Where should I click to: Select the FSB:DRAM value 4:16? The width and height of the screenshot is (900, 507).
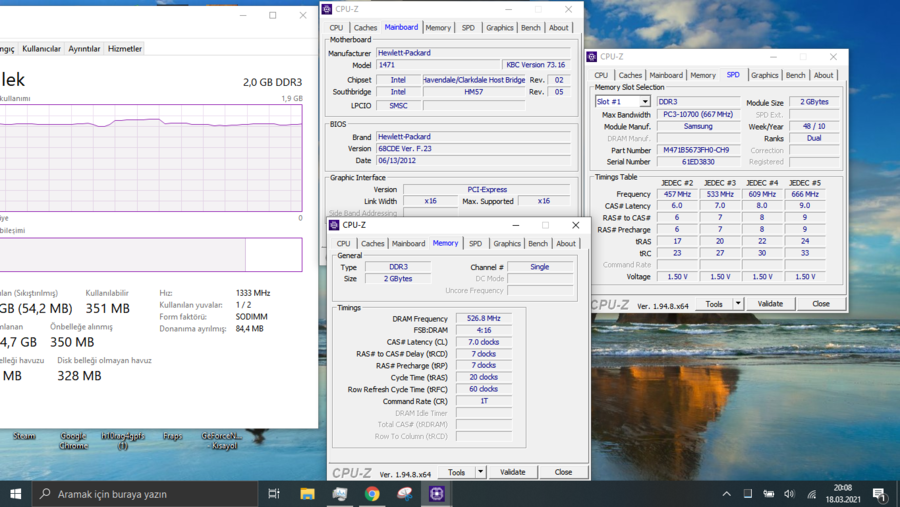pos(483,330)
